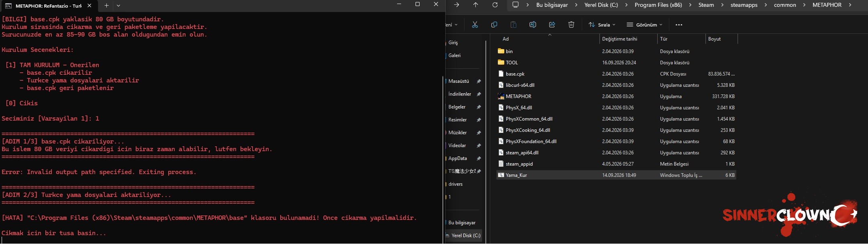Screen dimensions: 868x244
Task: Expand chevron after Program Files (x86) breadcrumb
Action: coord(691,5)
